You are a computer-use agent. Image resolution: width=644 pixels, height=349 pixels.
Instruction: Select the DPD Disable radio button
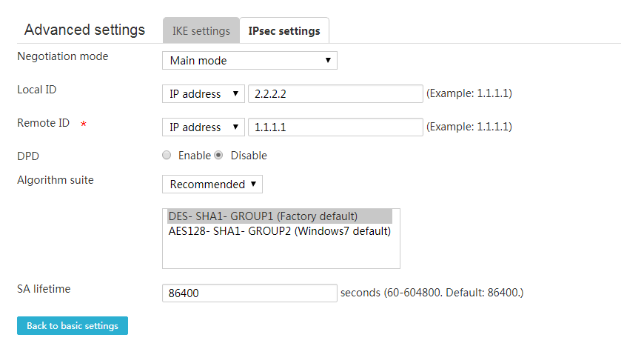click(x=218, y=155)
